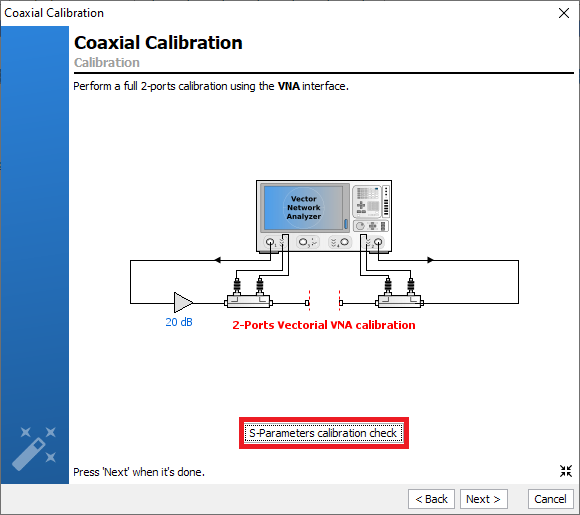Click the left red reference plane marker

point(309,300)
